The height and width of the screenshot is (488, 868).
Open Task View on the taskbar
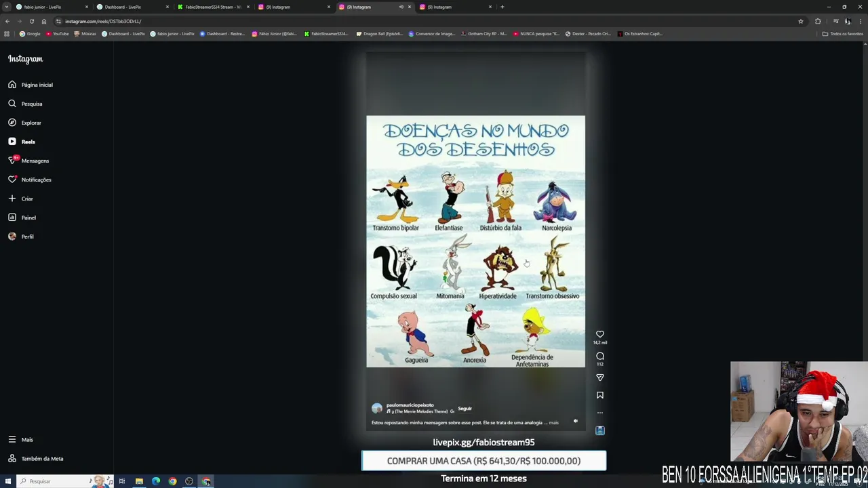click(x=122, y=481)
